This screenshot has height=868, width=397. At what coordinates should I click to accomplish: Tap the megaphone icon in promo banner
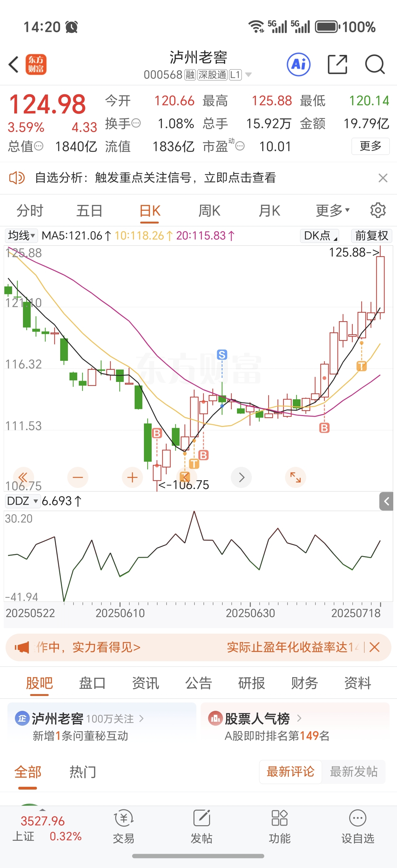22,647
